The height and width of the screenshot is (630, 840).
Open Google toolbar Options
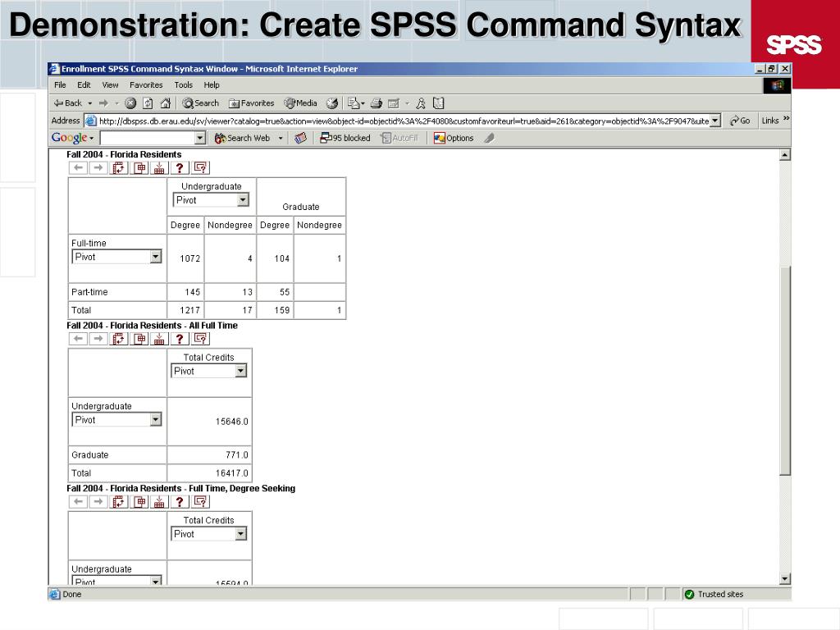454,138
